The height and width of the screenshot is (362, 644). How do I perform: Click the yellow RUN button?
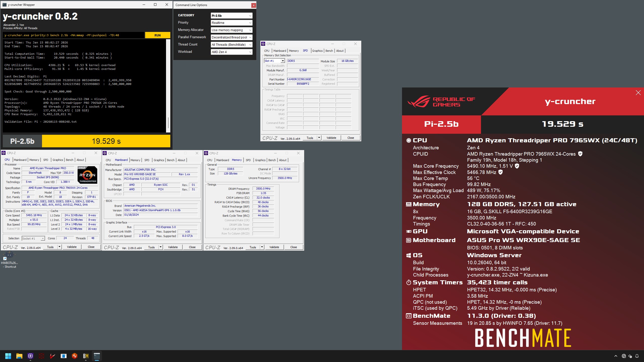[x=157, y=35]
